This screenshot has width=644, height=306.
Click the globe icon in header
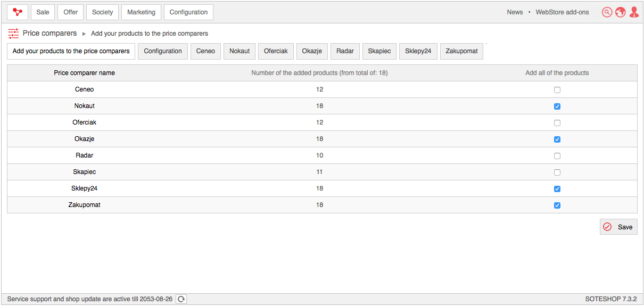tap(620, 12)
